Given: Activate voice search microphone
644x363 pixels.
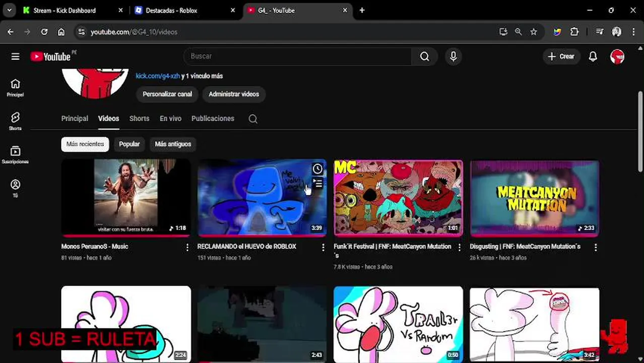Looking at the screenshot, I should [454, 56].
